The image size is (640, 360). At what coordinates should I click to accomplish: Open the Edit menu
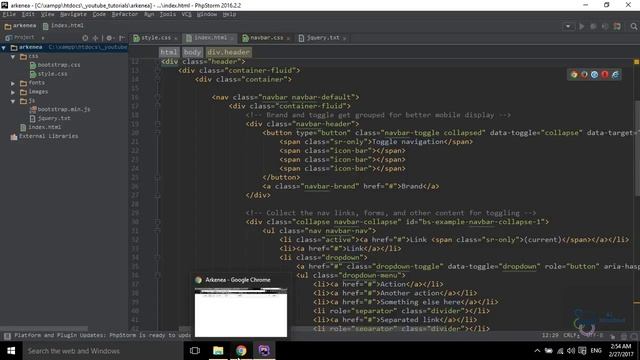28,14
